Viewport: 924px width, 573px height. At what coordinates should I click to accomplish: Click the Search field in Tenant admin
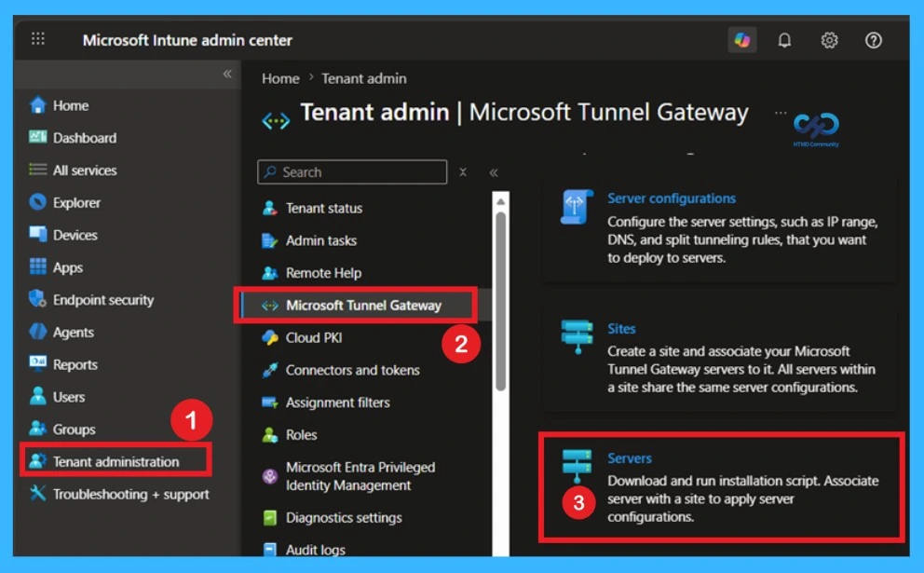(x=352, y=172)
